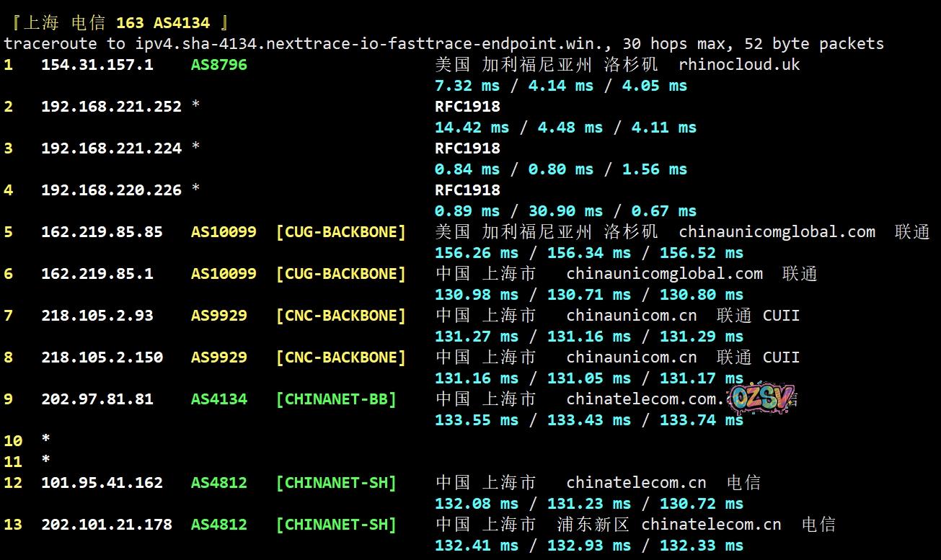Screen dimensions: 941x560
Task: Click the 156.26 ms latency value
Action: point(476,253)
